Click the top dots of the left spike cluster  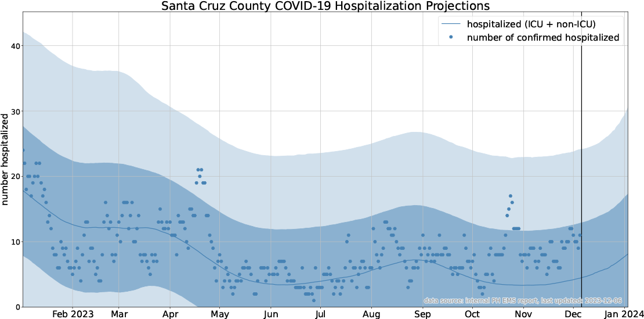coord(200,170)
